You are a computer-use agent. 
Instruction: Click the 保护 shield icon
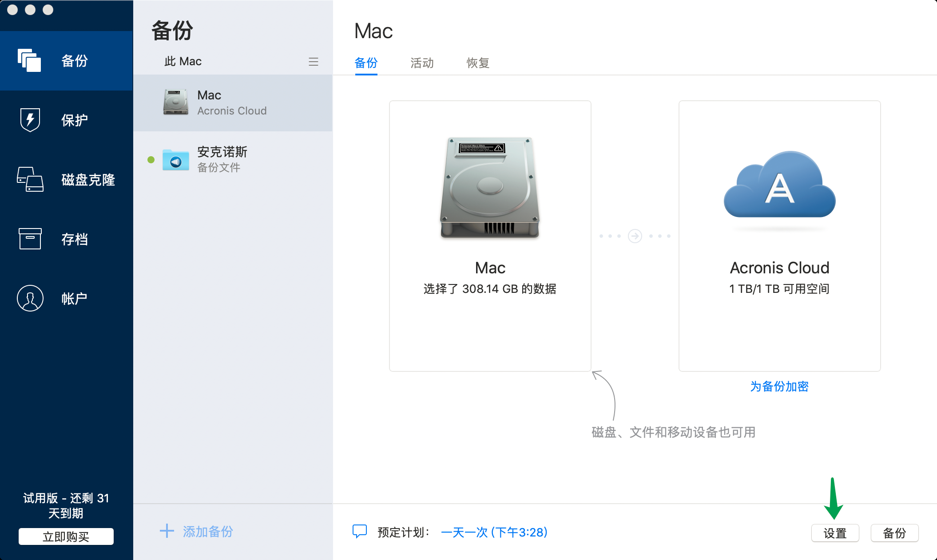click(30, 120)
